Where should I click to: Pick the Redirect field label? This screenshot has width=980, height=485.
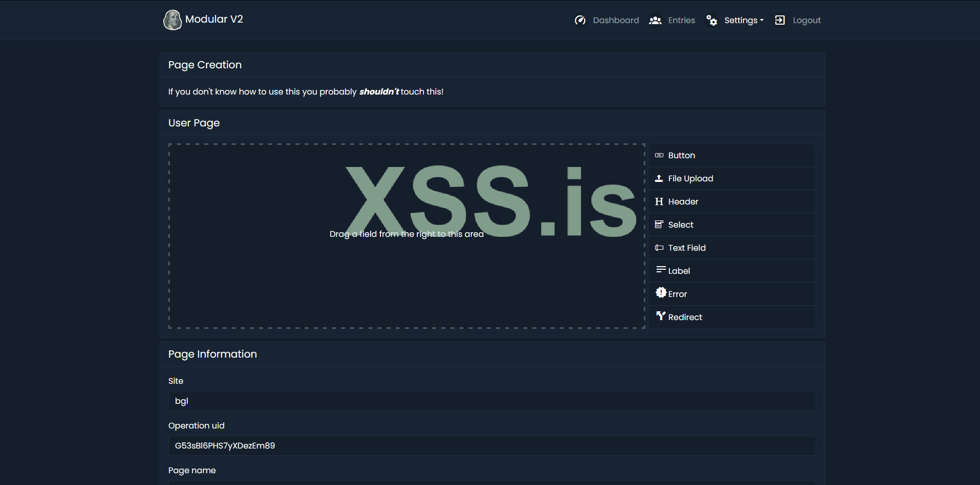coord(685,317)
